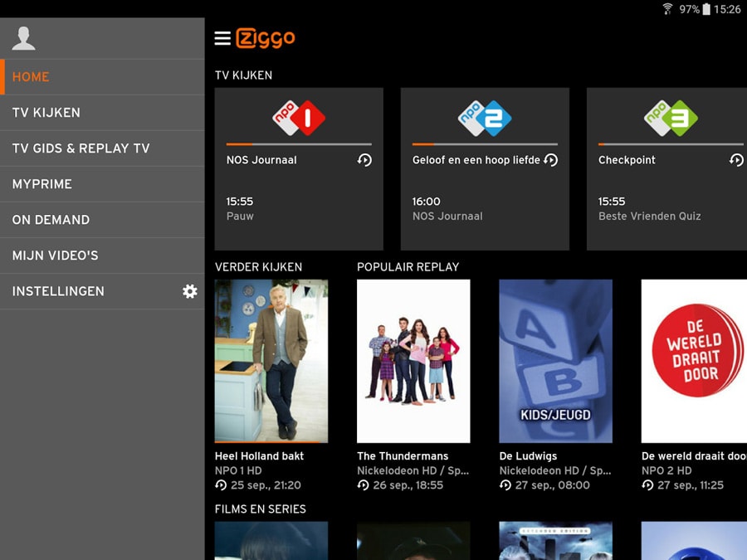Open the ON DEMAND section
Viewport: 747px width, 560px height.
click(x=102, y=220)
